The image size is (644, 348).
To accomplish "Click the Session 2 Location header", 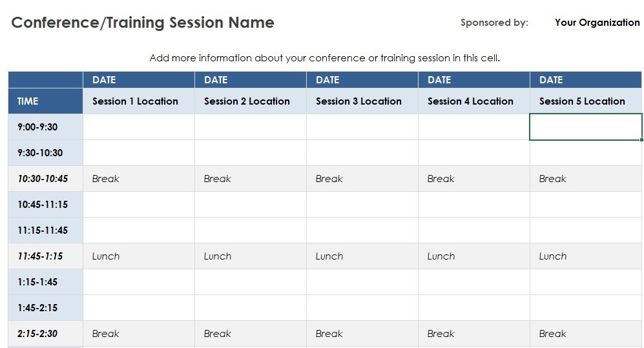I will (x=251, y=101).
